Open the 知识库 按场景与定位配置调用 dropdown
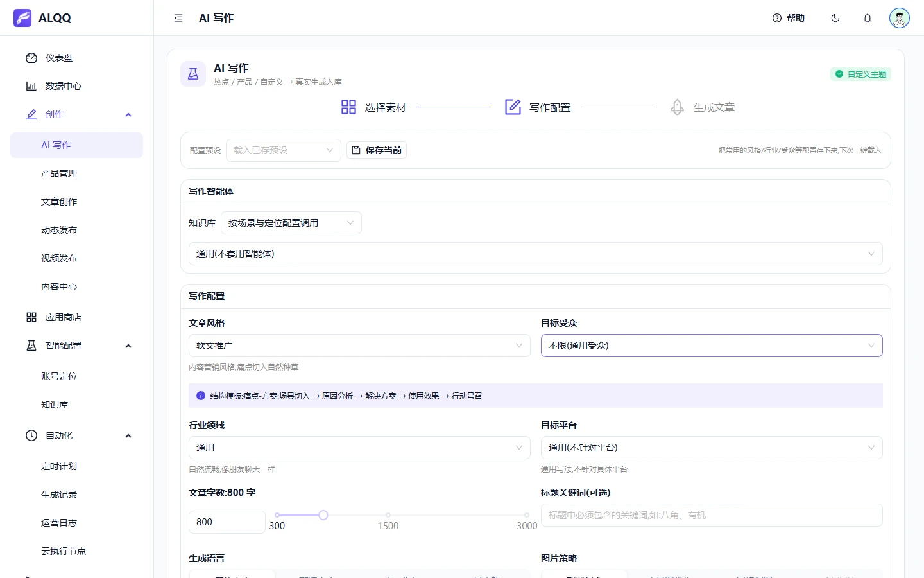The height and width of the screenshot is (578, 924). [x=291, y=223]
